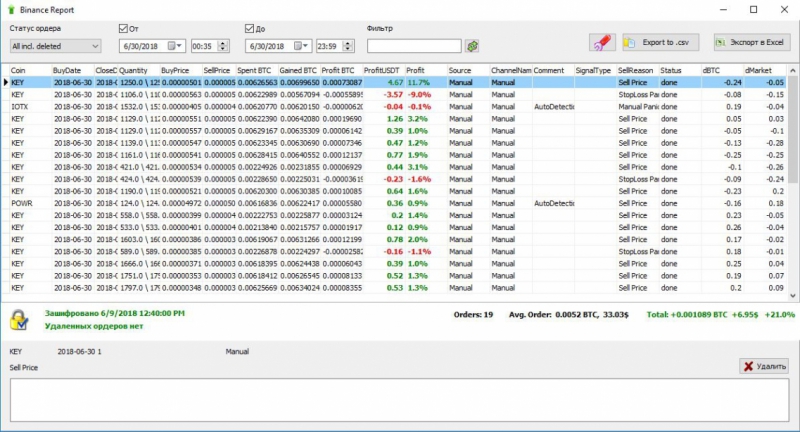800x432 pixels.
Task: Sort by the Profit BTC column header
Action: coord(341,70)
